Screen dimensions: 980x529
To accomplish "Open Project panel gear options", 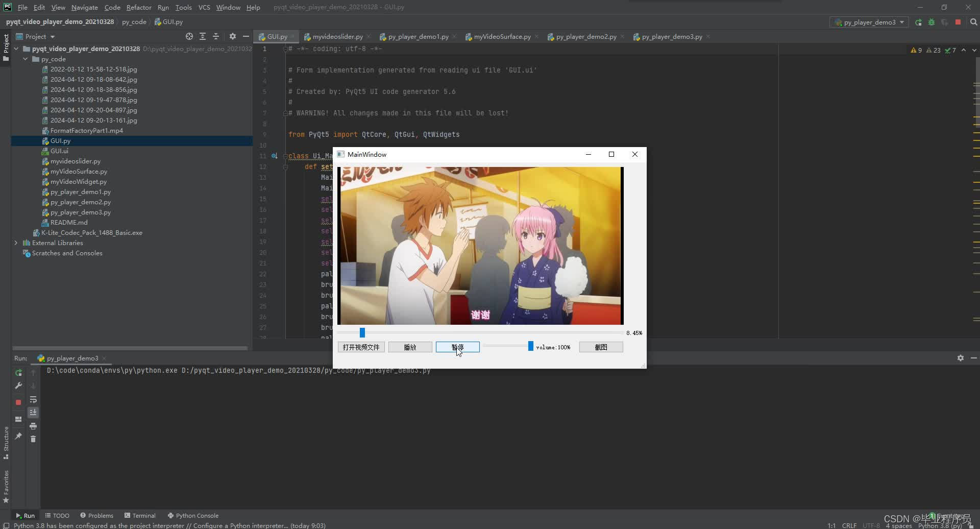I will pos(233,36).
